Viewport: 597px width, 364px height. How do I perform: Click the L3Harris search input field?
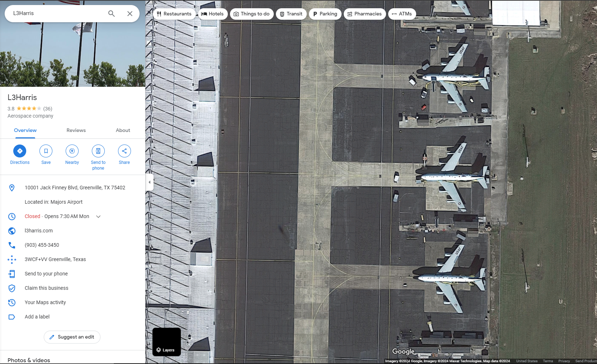[x=57, y=13]
